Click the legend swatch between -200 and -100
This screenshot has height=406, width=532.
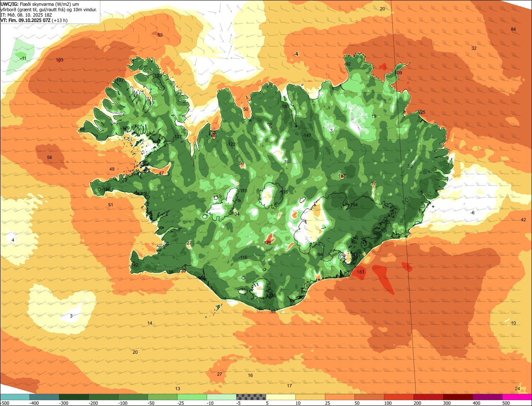103,397
